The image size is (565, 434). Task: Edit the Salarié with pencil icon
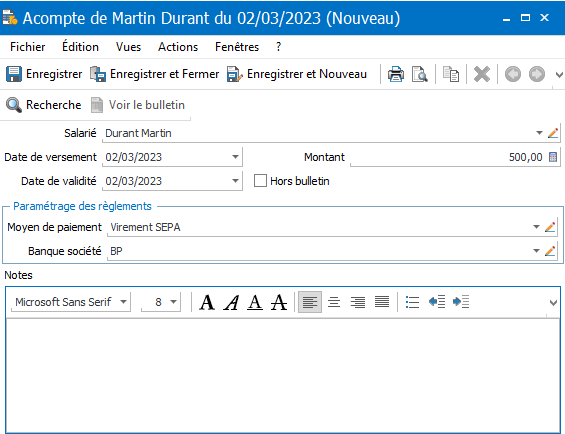click(x=553, y=133)
